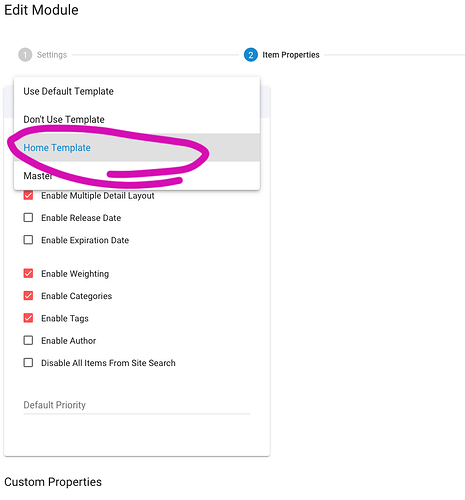Tick the Enable Expiration Date checkbox

[x=28, y=240]
